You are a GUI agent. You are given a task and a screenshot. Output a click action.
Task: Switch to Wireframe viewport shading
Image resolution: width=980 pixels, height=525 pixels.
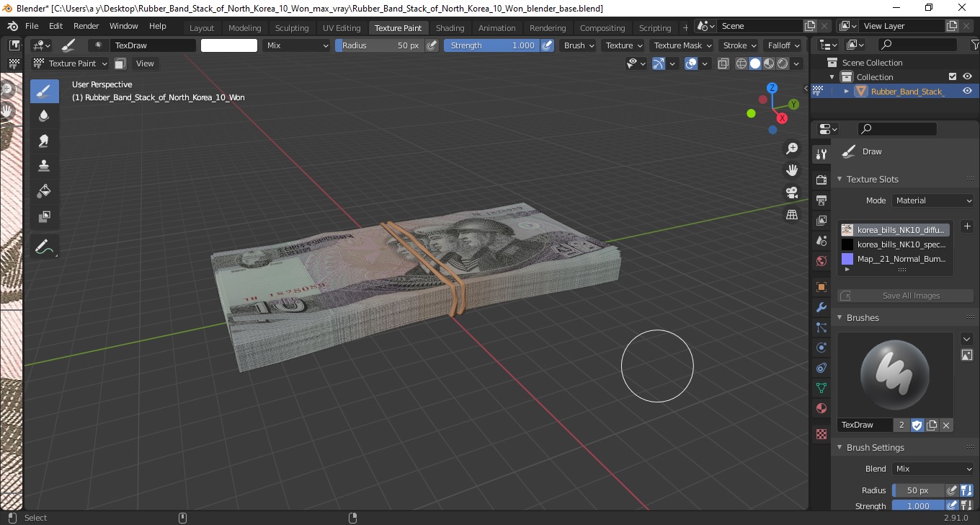point(741,63)
